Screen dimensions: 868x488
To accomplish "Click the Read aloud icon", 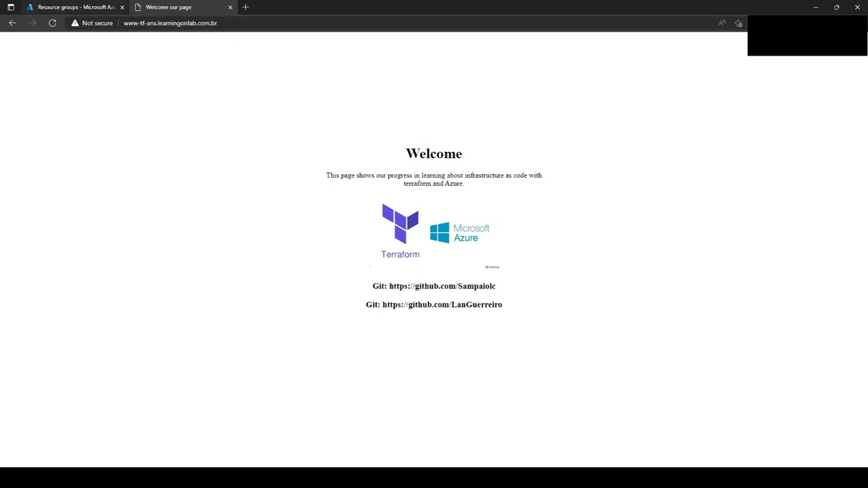I will [722, 23].
